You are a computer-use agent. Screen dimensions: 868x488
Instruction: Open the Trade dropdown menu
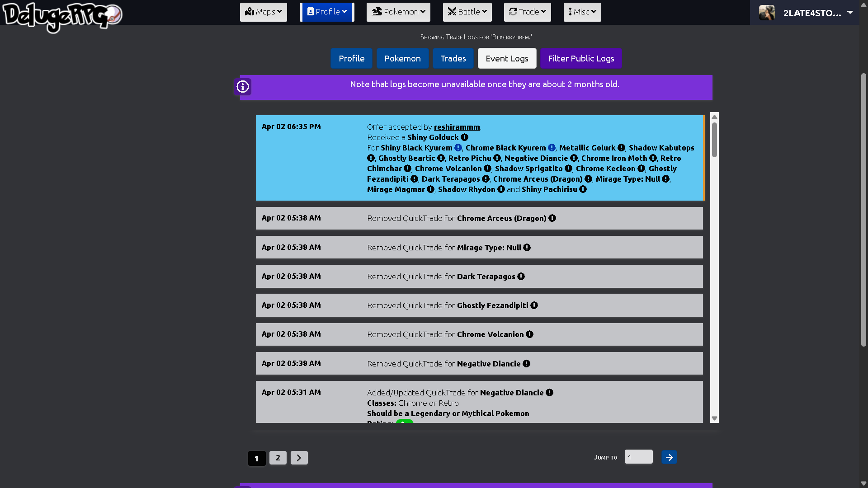pos(528,12)
